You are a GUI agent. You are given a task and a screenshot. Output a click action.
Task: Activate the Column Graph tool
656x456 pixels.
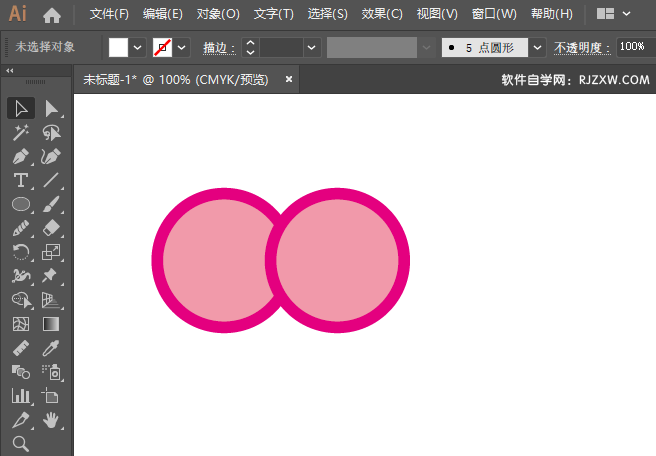(21, 395)
